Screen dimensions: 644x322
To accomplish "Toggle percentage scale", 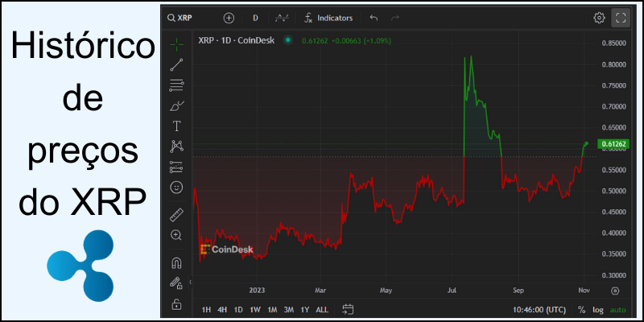I will pos(581,310).
